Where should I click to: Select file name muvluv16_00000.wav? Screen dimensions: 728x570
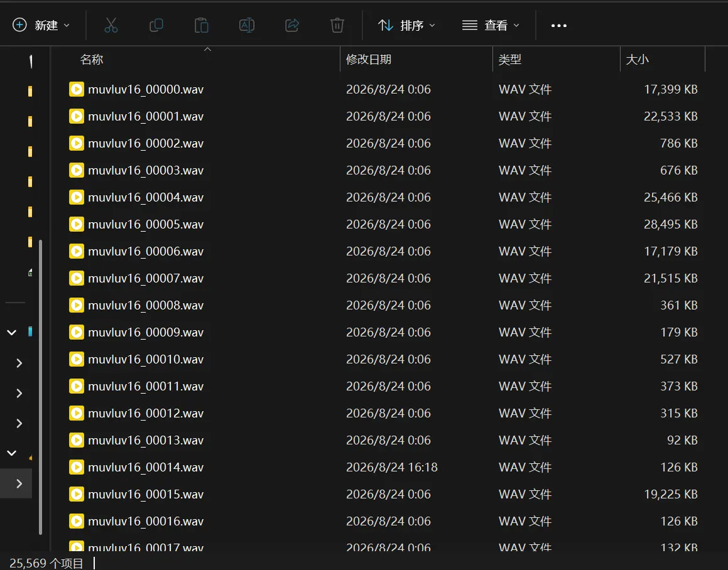point(146,89)
